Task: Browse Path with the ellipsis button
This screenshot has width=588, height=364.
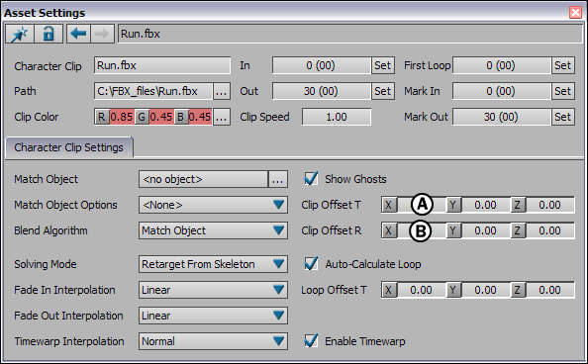Action: pyautogui.click(x=222, y=91)
